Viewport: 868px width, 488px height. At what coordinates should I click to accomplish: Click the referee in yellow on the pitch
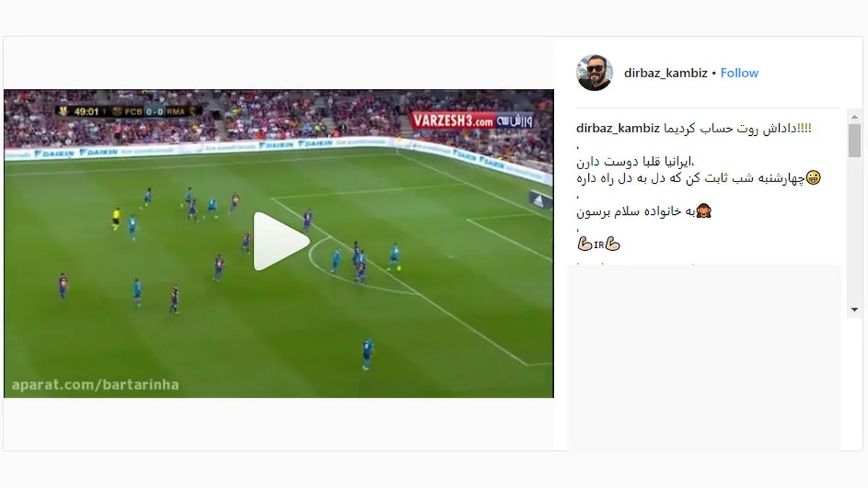115,218
